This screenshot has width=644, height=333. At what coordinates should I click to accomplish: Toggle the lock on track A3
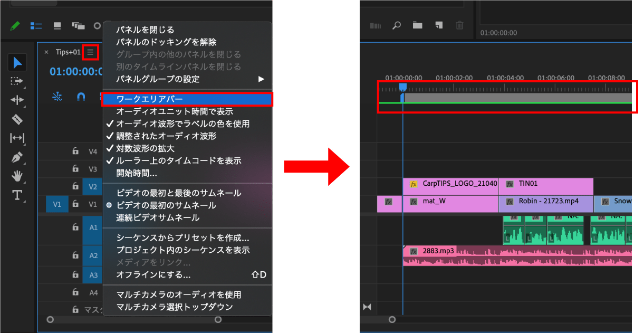tap(75, 274)
